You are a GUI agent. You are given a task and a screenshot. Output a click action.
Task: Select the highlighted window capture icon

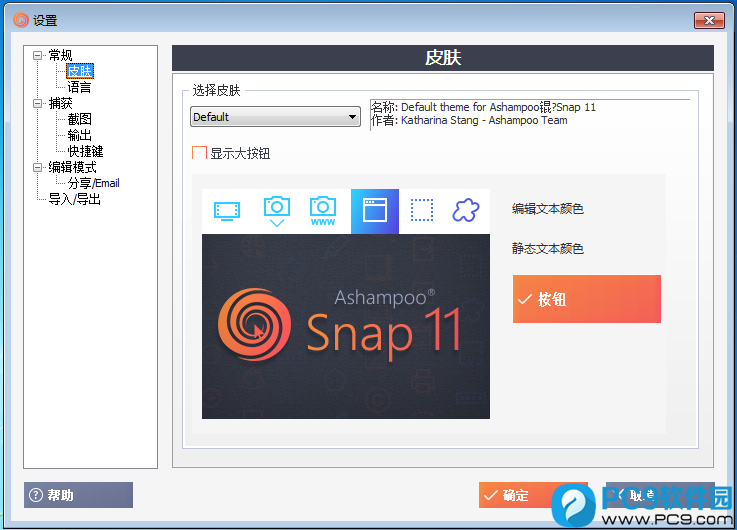[x=375, y=211]
